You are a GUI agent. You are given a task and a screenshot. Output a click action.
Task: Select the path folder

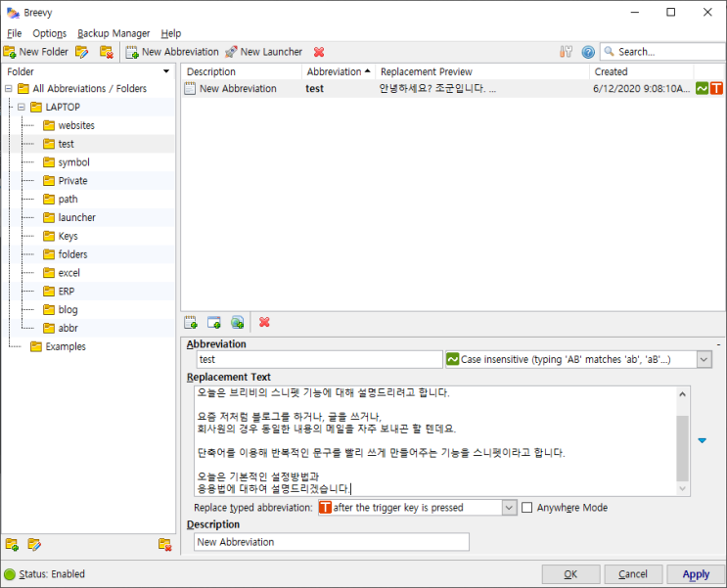point(68,200)
